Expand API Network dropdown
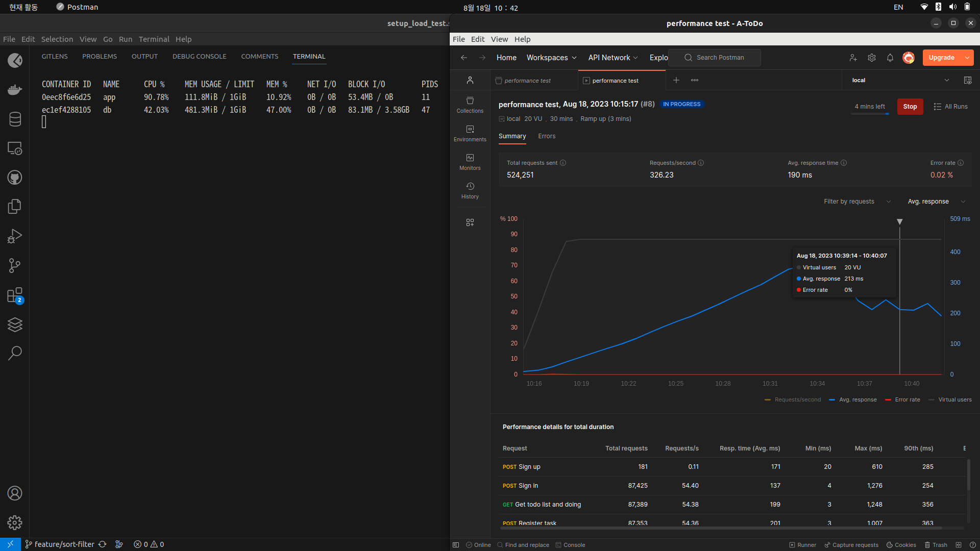Image resolution: width=980 pixels, height=551 pixels. pyautogui.click(x=613, y=58)
